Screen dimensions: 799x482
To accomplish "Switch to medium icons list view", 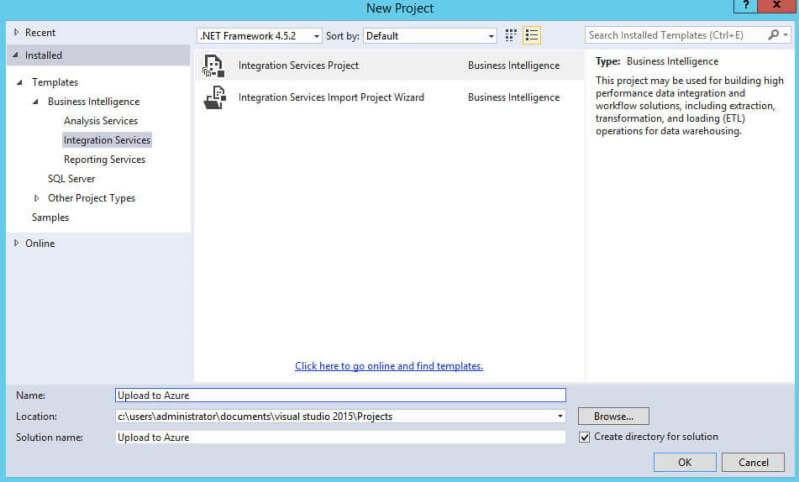I will [531, 35].
